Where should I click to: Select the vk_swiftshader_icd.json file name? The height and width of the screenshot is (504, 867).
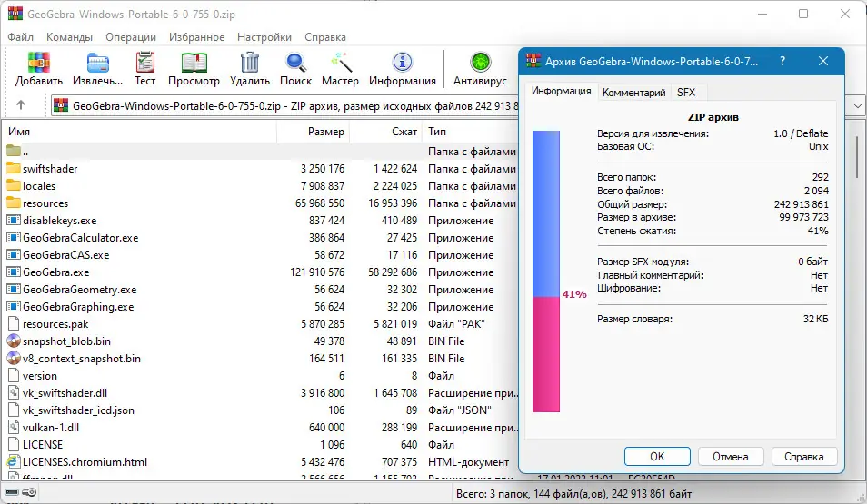tap(78, 410)
